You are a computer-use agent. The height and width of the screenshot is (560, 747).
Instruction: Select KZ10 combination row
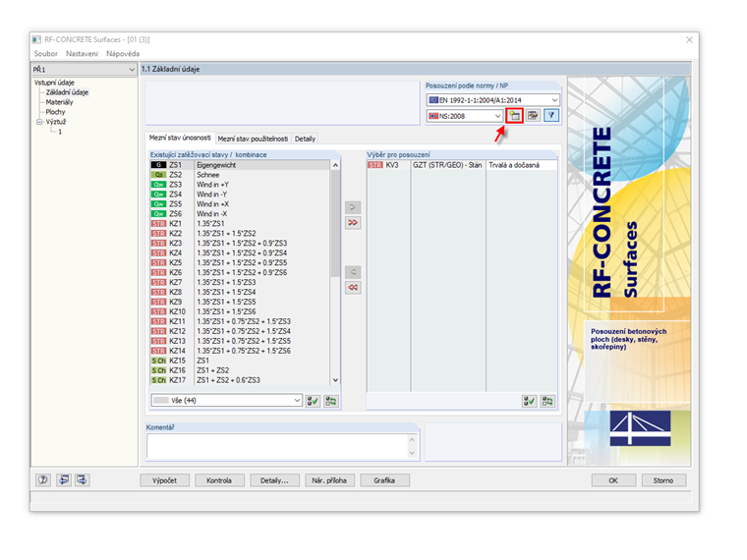tap(240, 311)
